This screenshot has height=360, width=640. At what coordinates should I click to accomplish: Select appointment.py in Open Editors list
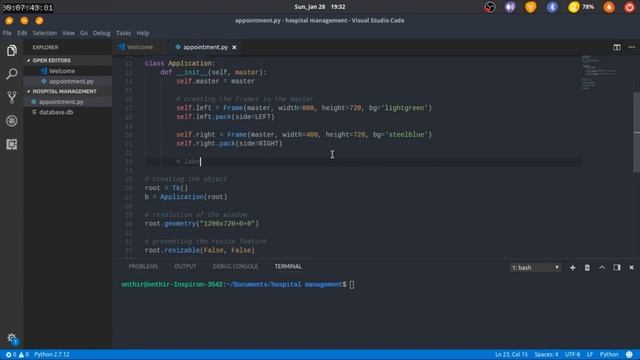click(67, 81)
